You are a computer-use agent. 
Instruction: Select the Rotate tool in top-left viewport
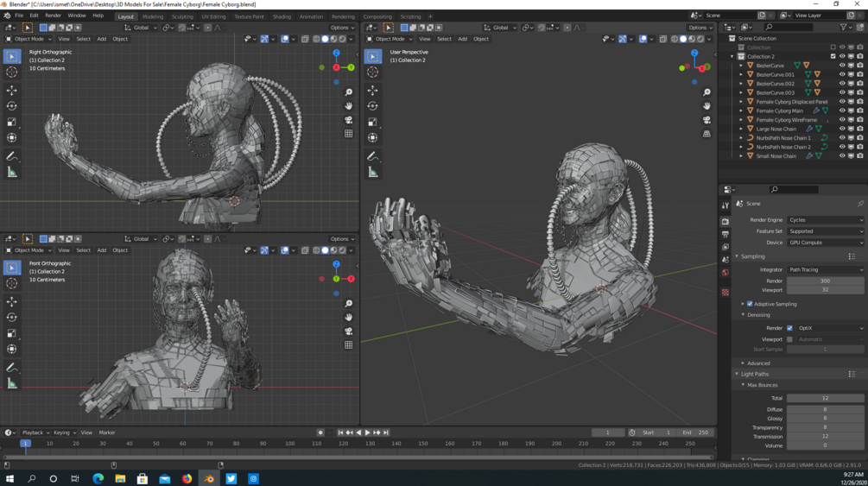(x=12, y=106)
